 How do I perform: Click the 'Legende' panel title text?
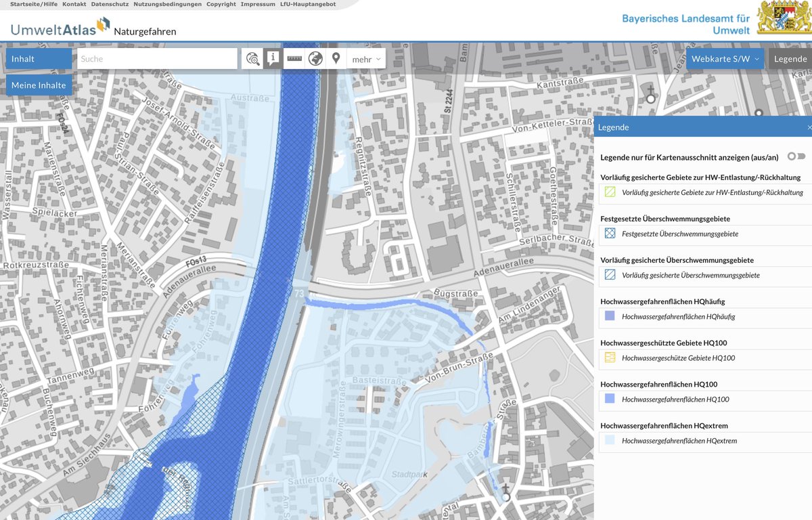(614, 127)
